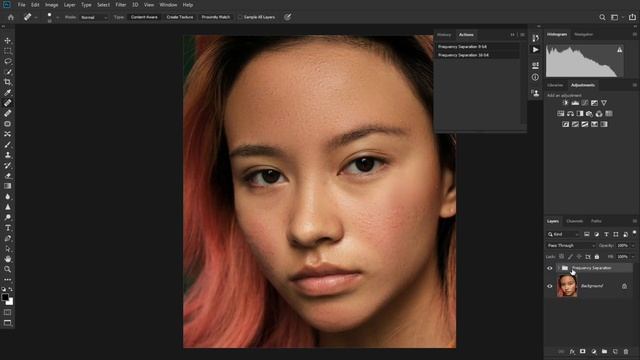Select the Brush tool
640x360 pixels.
7,144
